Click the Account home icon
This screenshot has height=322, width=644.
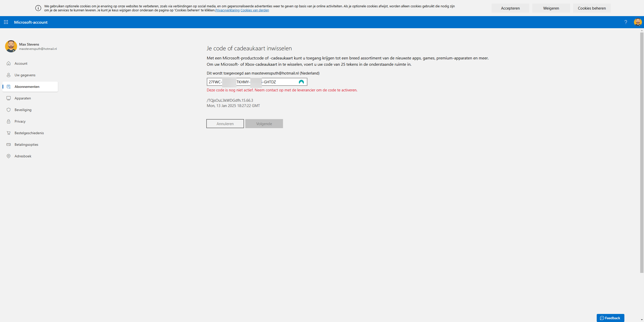[9, 63]
